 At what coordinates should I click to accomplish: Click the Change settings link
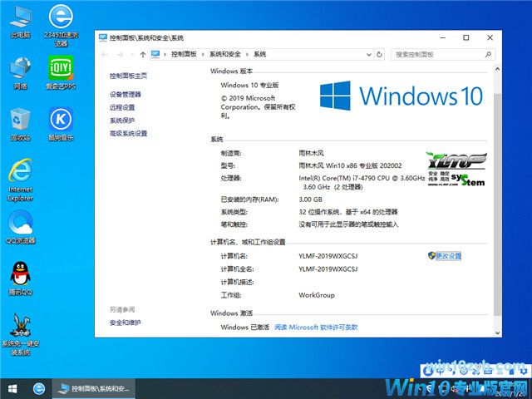point(449,256)
